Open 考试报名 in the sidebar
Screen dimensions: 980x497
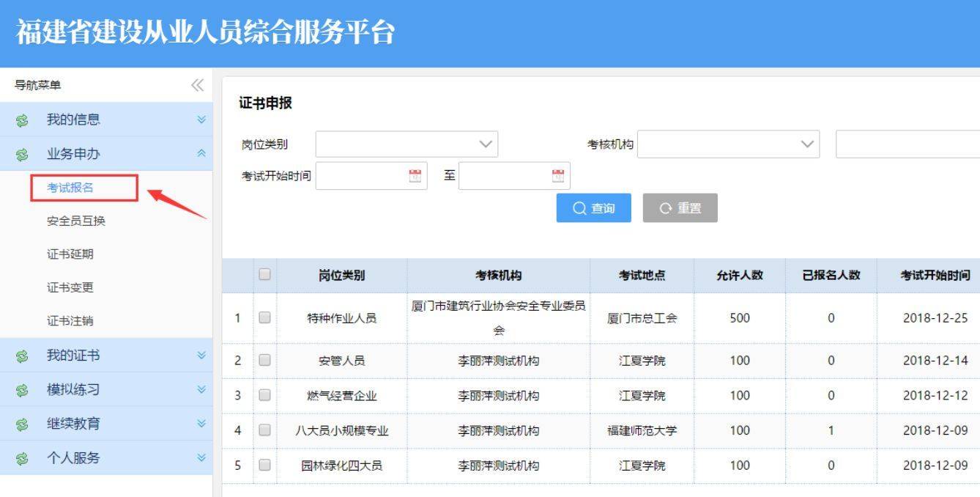pos(70,188)
